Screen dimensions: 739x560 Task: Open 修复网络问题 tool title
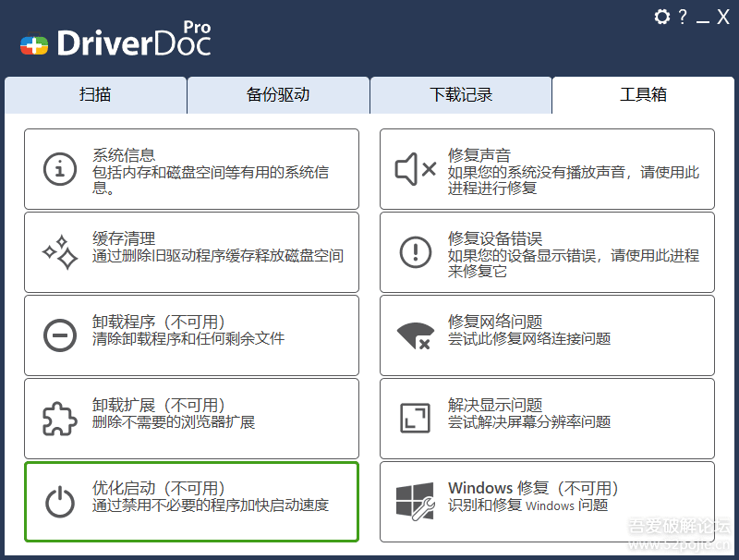(495, 322)
